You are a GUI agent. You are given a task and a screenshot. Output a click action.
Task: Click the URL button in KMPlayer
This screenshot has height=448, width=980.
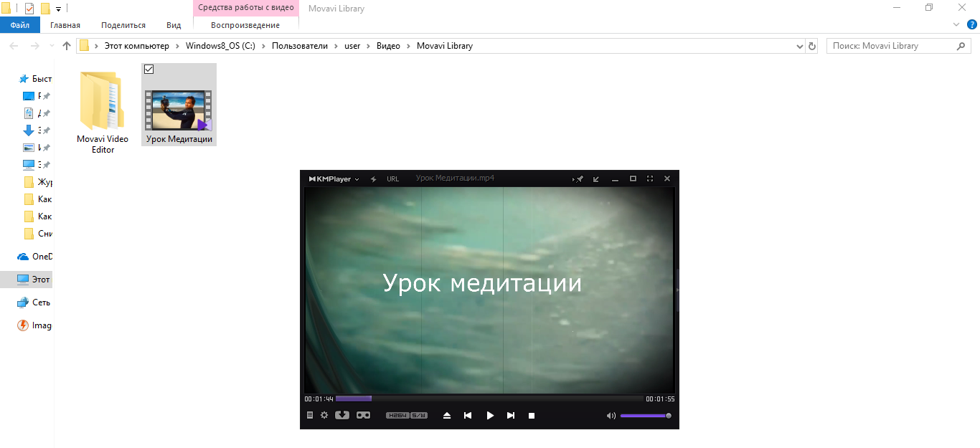(393, 178)
